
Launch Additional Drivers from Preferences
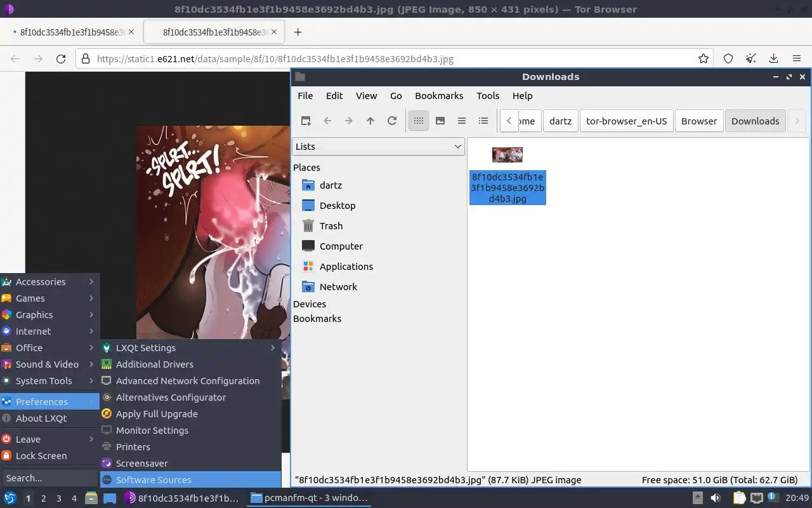pyautogui.click(x=190, y=364)
